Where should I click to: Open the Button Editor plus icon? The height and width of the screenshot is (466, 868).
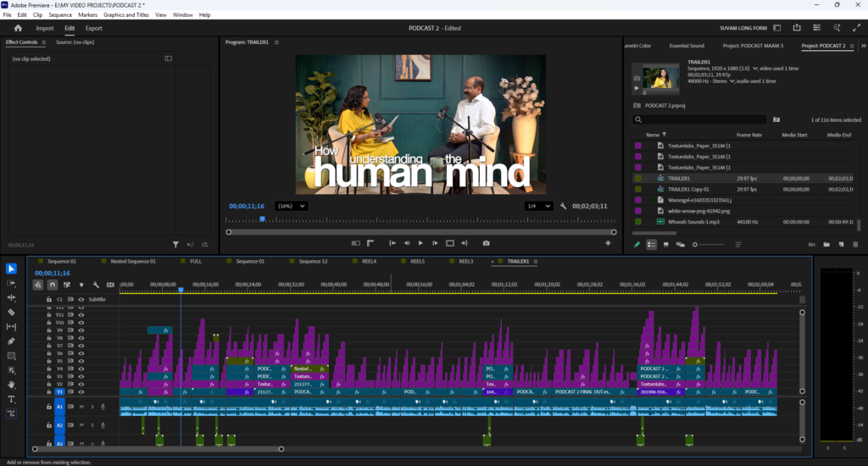pyautogui.click(x=608, y=243)
